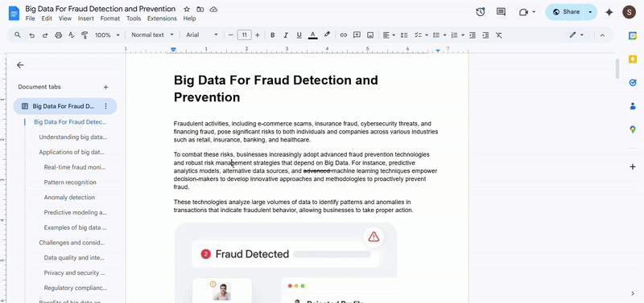Open bulleted list dropdown
The width and height of the screenshot is (644, 303).
(440, 35)
